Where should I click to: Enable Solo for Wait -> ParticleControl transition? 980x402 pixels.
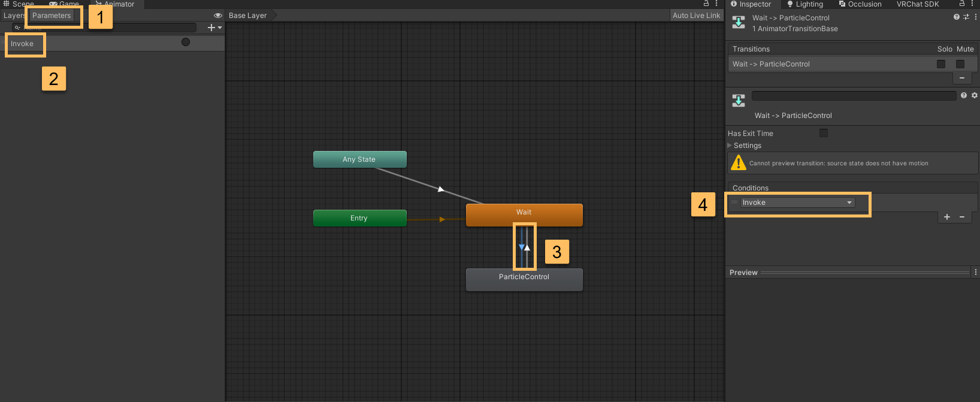[x=941, y=64]
